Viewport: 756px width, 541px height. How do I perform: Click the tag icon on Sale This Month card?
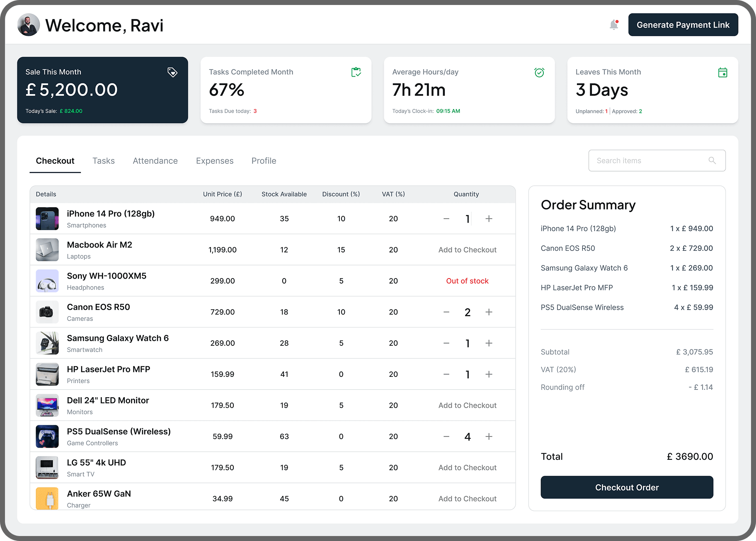click(x=172, y=72)
